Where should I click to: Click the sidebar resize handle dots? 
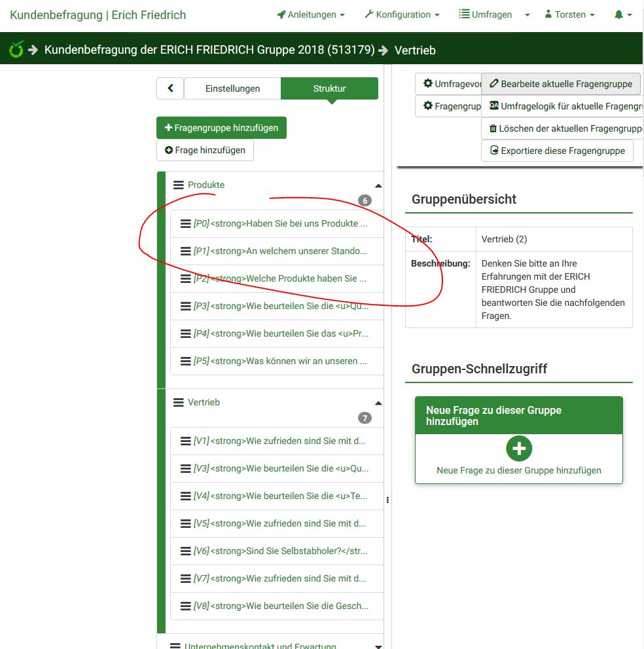point(387,500)
